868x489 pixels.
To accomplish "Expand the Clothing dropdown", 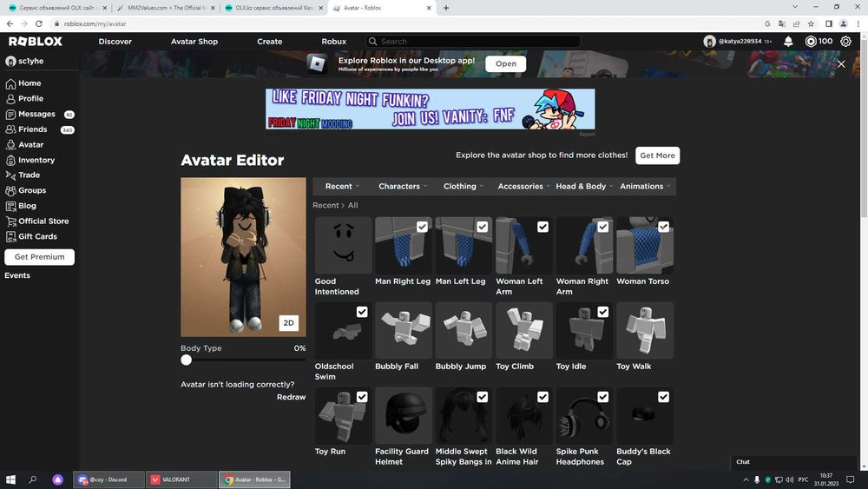I will [463, 187].
